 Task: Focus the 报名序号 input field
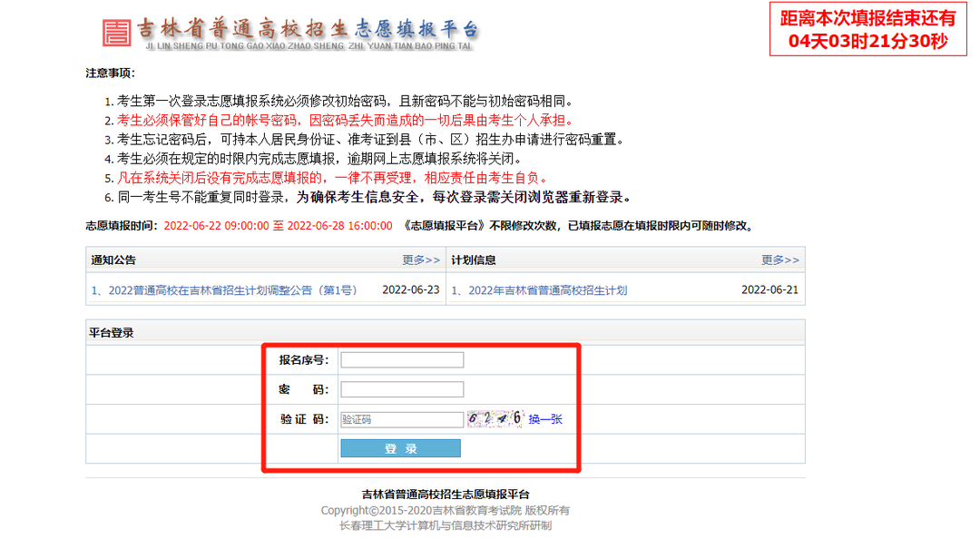(x=401, y=360)
